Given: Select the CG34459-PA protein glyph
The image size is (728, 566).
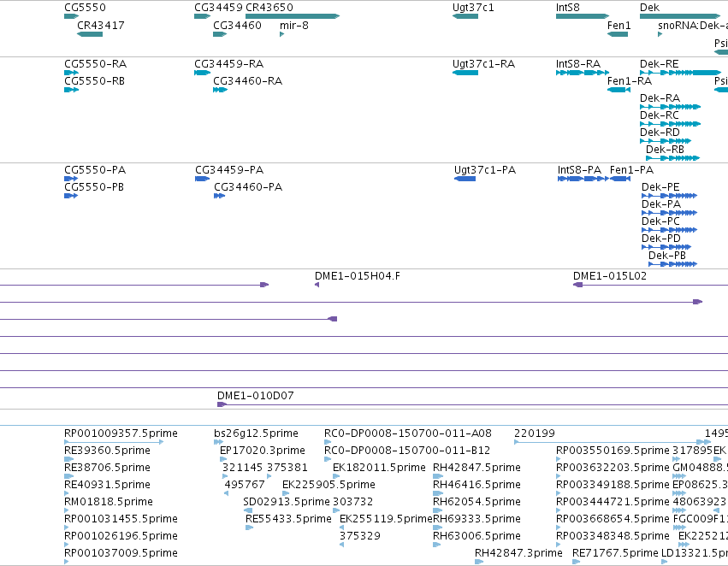Looking at the screenshot, I should [x=203, y=179].
